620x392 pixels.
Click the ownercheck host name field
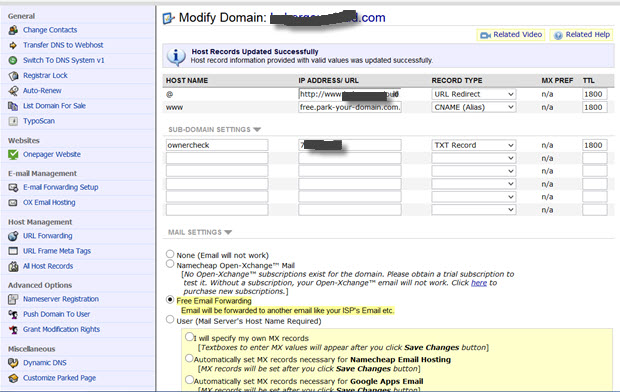[x=217, y=145]
